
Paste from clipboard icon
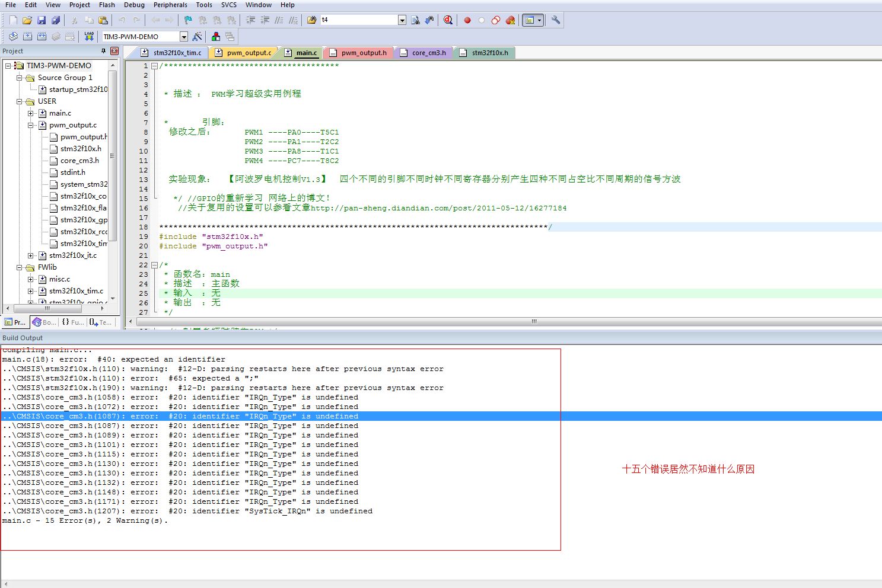pyautogui.click(x=103, y=20)
